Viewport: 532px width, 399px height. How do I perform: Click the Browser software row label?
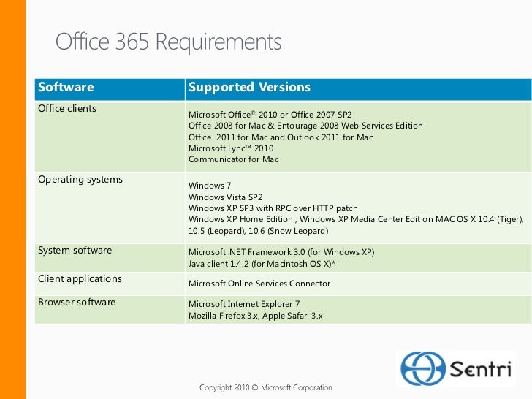[x=77, y=303]
